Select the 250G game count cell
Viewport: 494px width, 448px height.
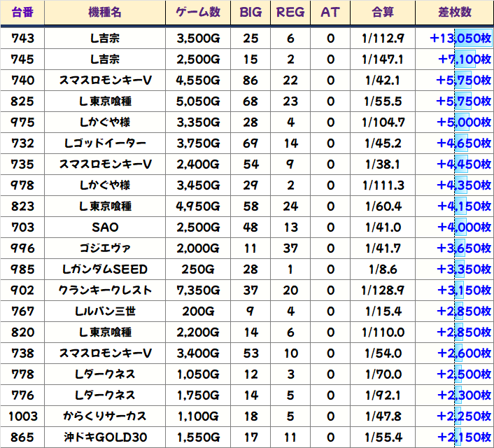[x=198, y=269]
